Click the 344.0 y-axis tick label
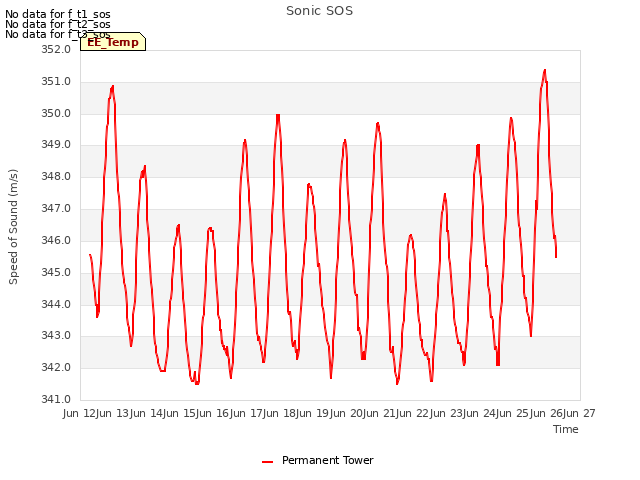The height and width of the screenshot is (480, 640). [56, 304]
